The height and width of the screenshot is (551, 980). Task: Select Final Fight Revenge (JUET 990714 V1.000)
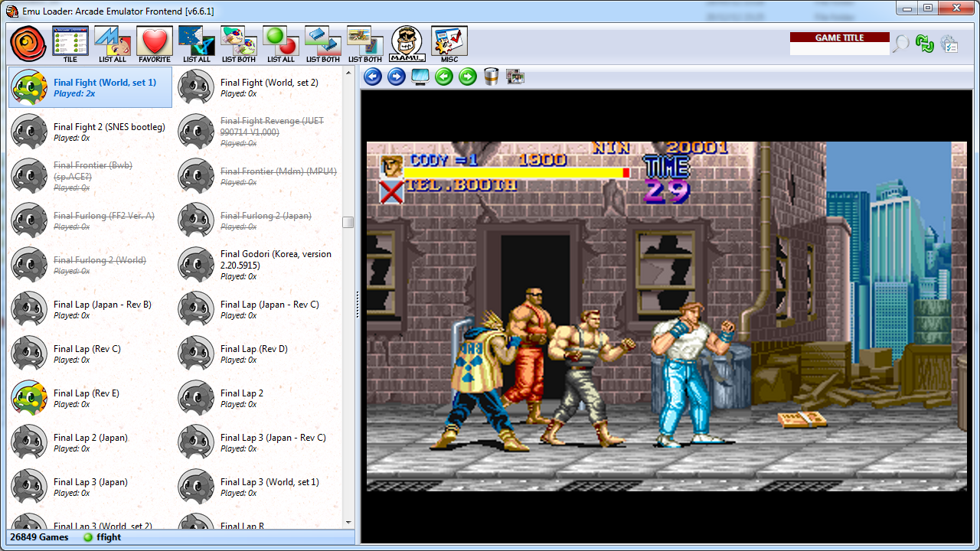[x=257, y=132]
